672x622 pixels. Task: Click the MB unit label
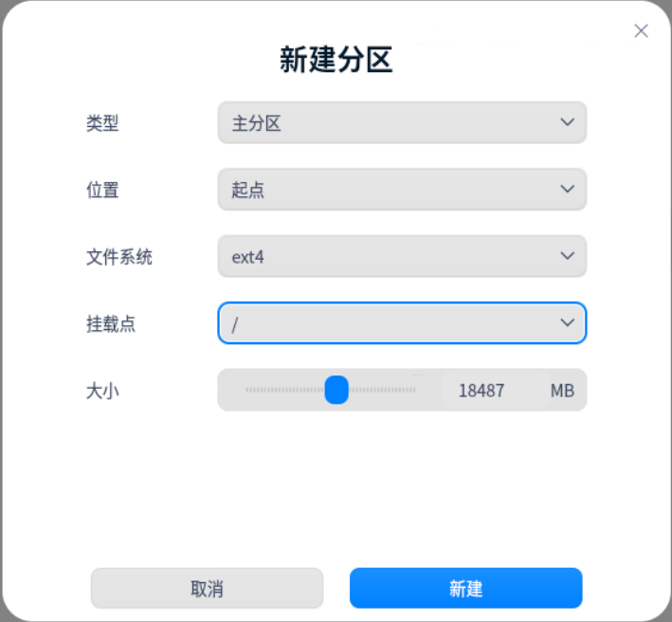(562, 391)
